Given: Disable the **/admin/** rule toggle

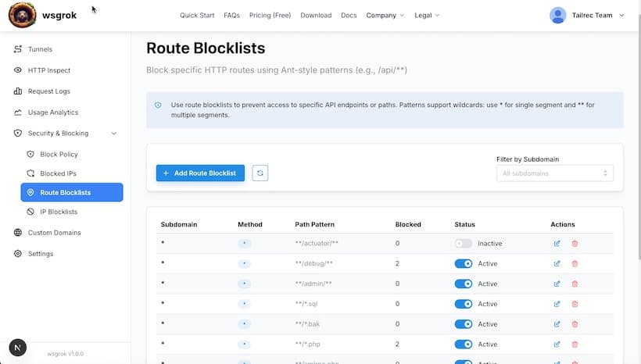Looking at the screenshot, I should point(464,284).
